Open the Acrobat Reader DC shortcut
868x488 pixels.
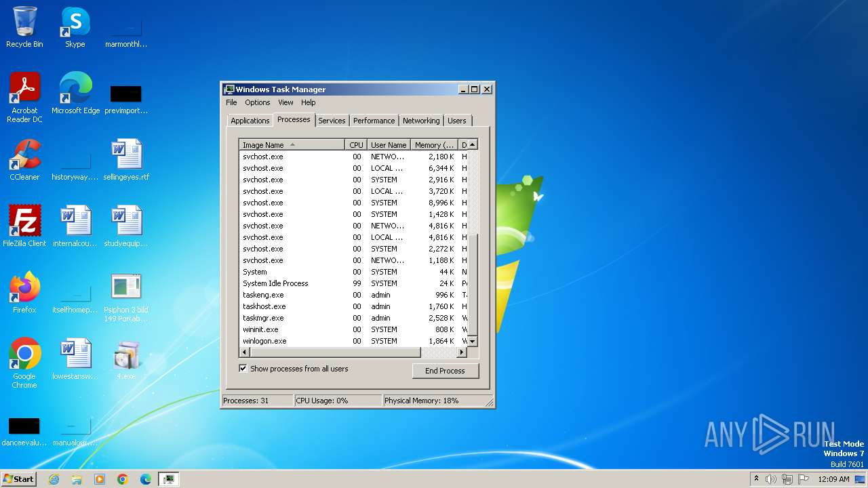tap(24, 97)
